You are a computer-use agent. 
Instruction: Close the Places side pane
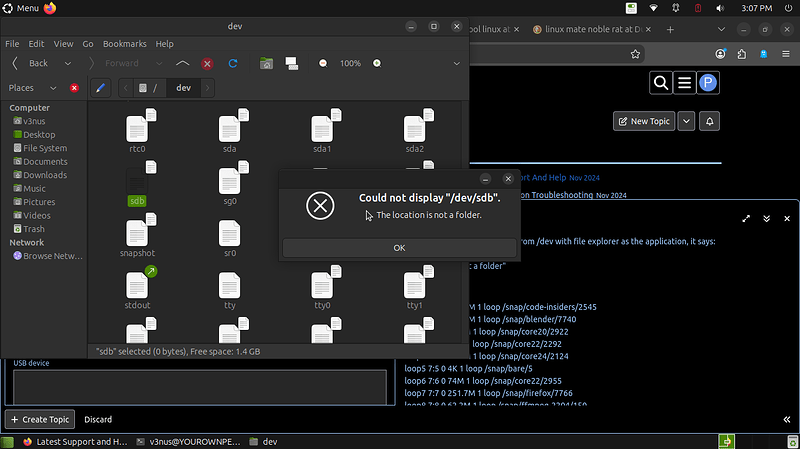(x=74, y=88)
